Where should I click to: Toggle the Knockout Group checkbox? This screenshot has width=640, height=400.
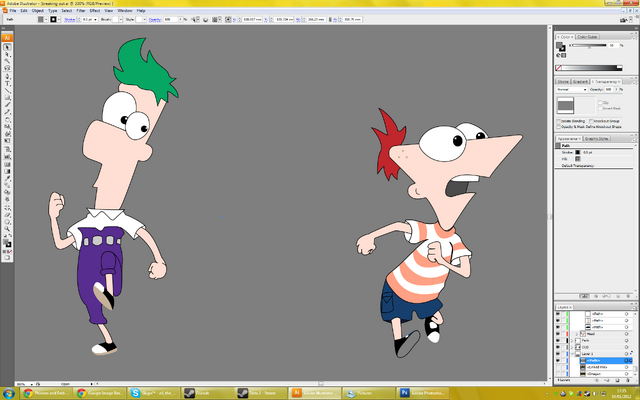tap(591, 121)
